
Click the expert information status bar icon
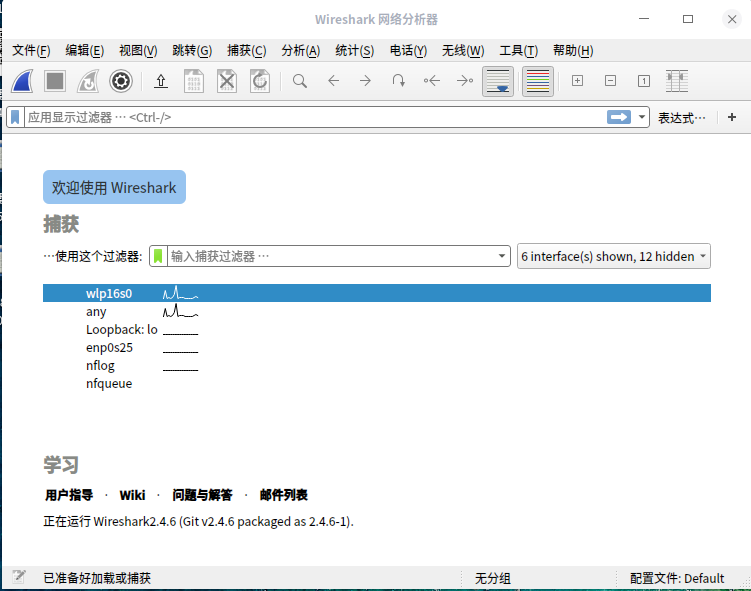point(19,577)
